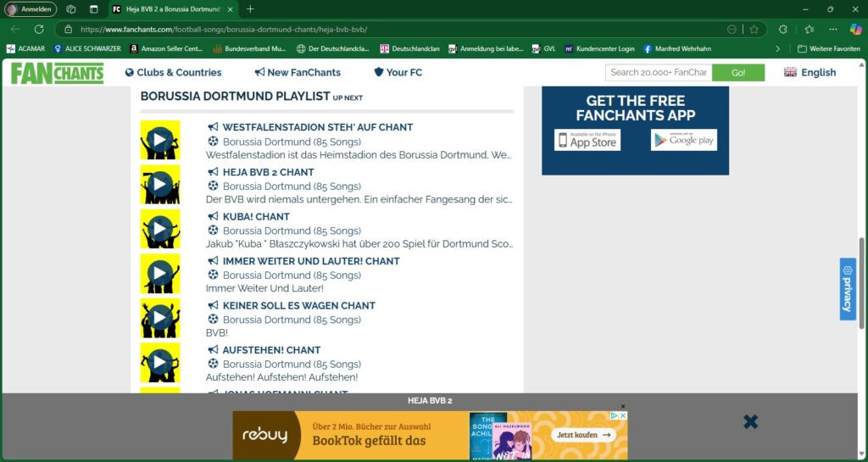Open AUFSTEHEN! CHANT link
The height and width of the screenshot is (462, 868).
pos(272,350)
